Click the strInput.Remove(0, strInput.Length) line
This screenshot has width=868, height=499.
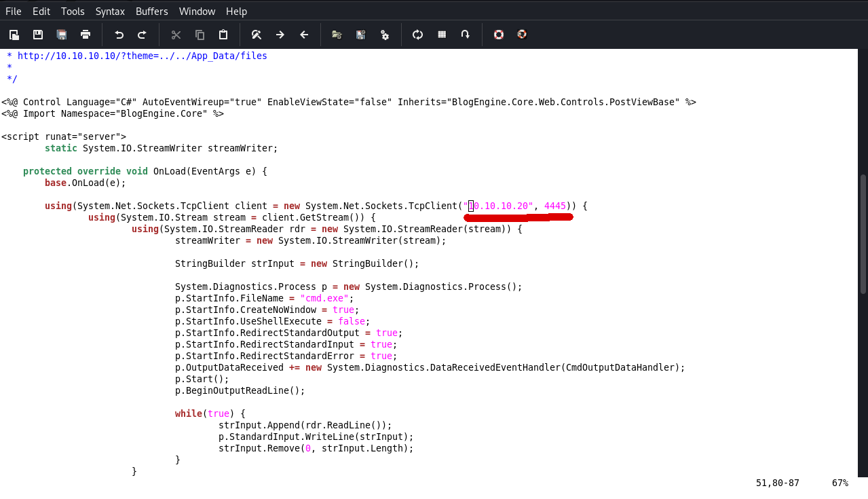tap(316, 448)
